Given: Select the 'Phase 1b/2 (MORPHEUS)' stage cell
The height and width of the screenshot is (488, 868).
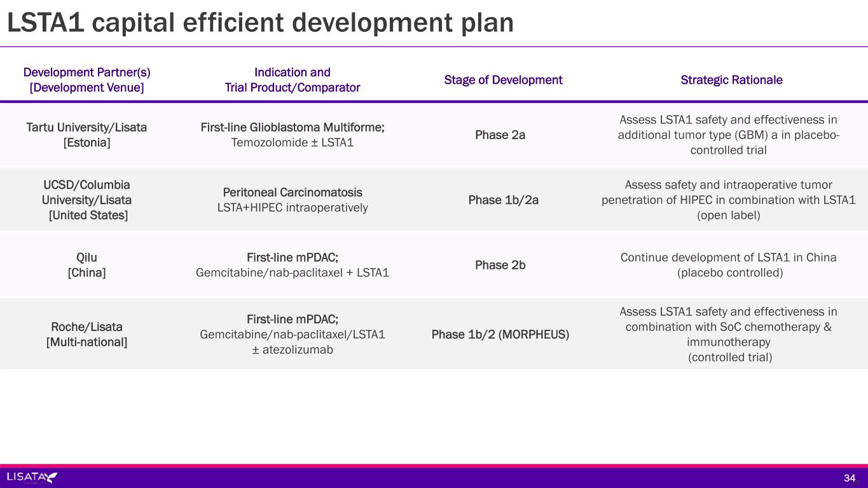Looking at the screenshot, I should click(x=500, y=334).
